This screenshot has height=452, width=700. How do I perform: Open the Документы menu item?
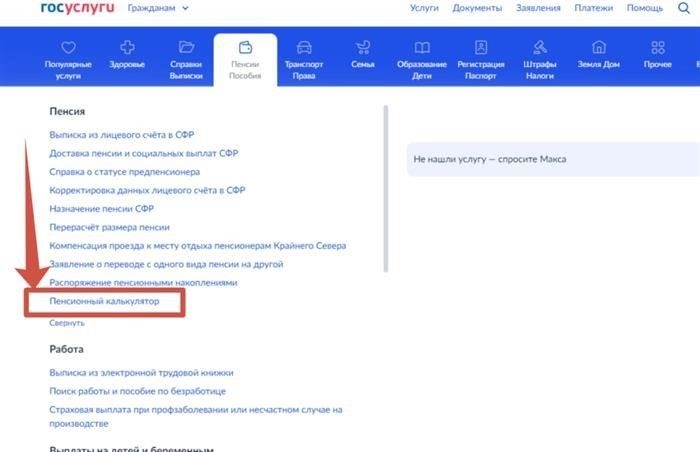point(477,8)
